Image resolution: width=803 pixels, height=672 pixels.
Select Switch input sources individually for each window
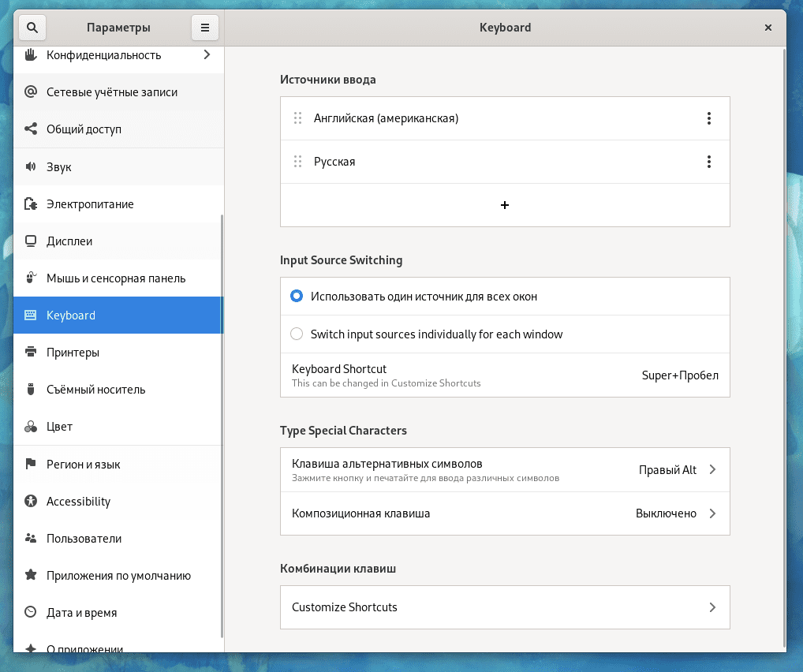297,334
